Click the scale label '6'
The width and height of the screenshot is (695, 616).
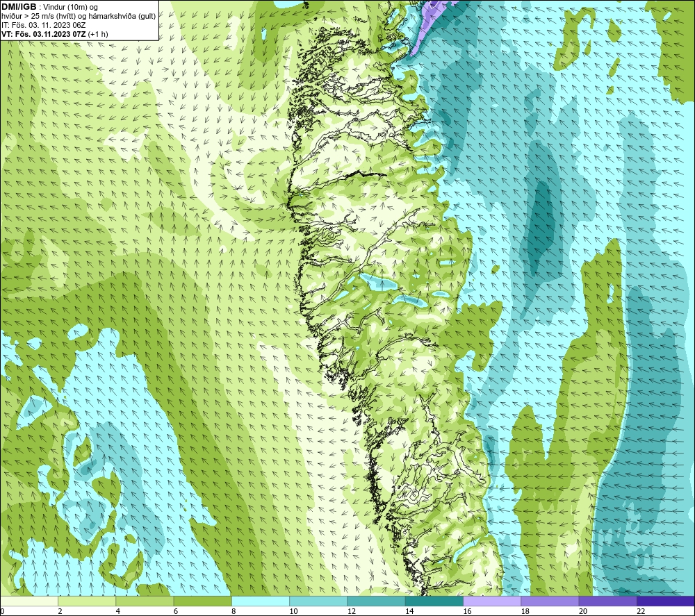[x=176, y=611]
